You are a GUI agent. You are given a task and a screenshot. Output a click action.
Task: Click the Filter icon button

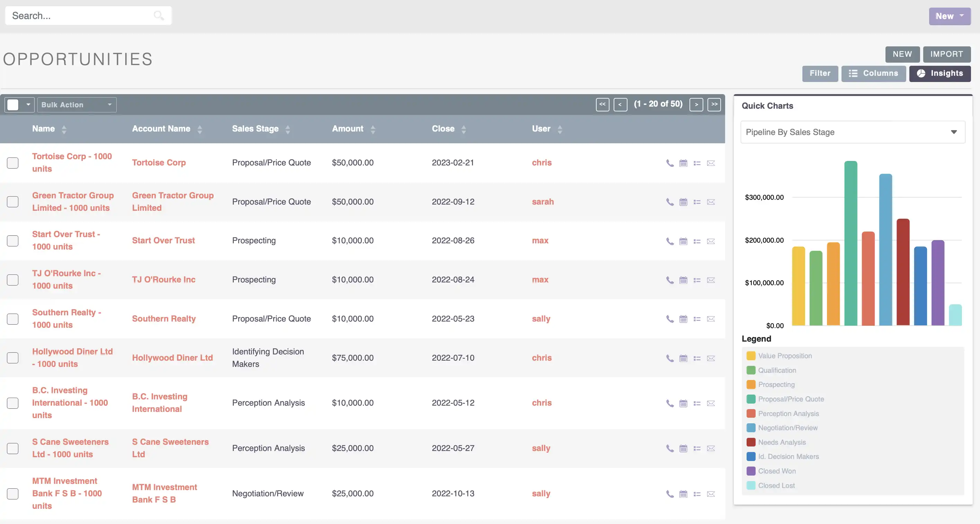point(819,73)
